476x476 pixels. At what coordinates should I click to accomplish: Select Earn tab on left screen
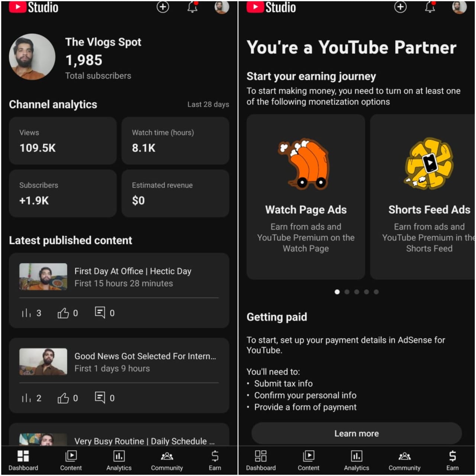click(x=215, y=460)
